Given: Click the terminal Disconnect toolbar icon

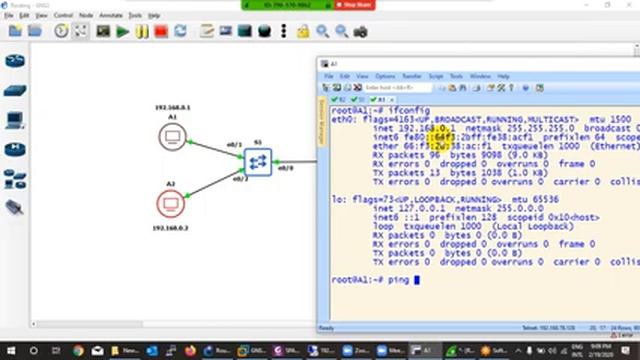Looking at the screenshot, I should coord(358,88).
